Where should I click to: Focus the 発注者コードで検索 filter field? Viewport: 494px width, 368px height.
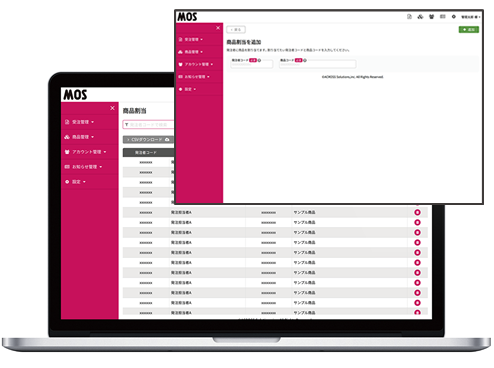148,125
